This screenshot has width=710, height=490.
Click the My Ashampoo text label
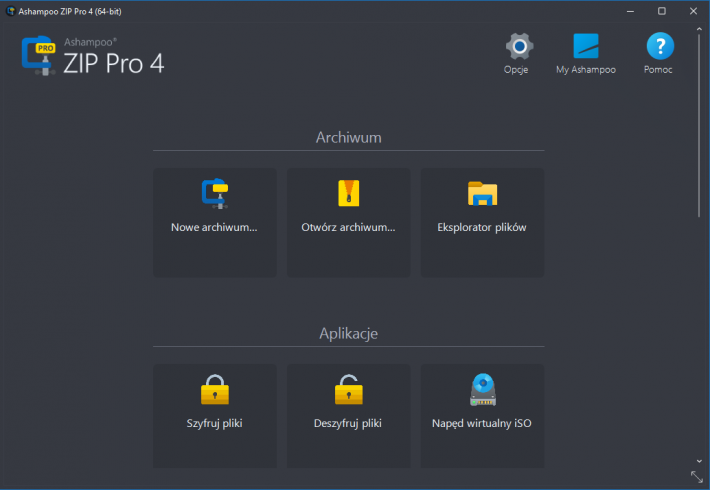click(x=586, y=70)
